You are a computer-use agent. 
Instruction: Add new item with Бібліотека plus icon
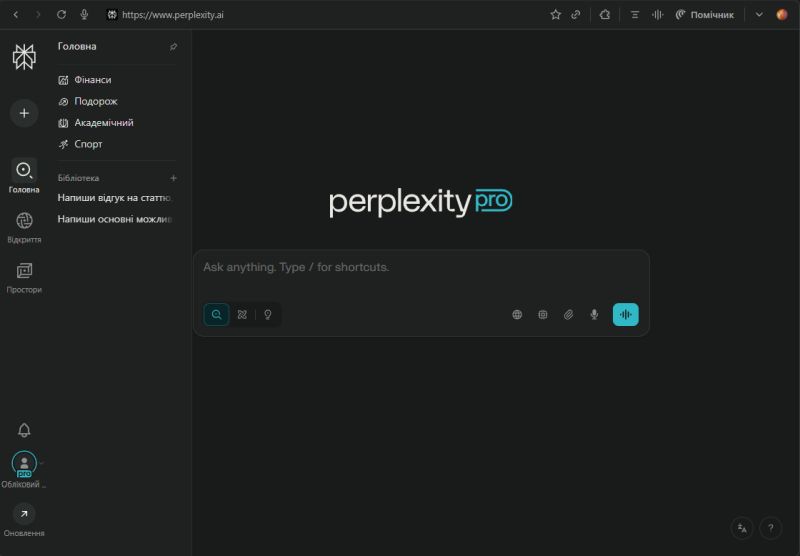coord(173,178)
